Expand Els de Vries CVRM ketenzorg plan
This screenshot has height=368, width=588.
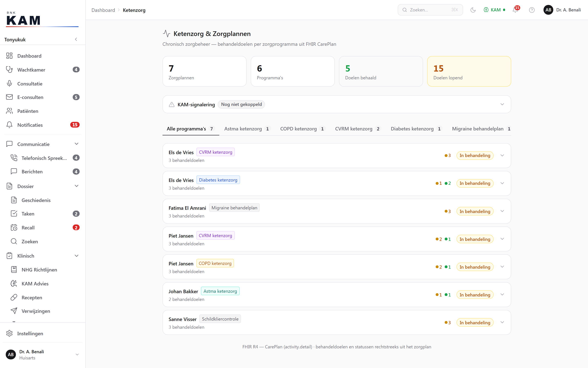click(336, 156)
